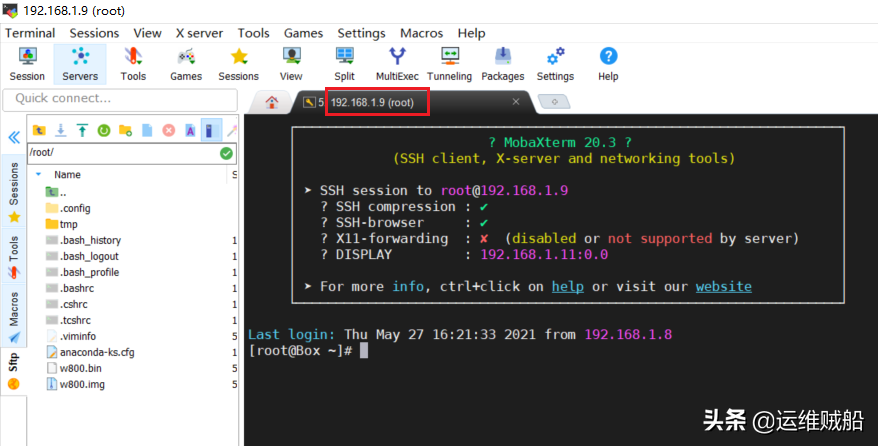This screenshot has height=446, width=878.
Task: Open the Tools menu in the menu bar
Action: pos(254,33)
